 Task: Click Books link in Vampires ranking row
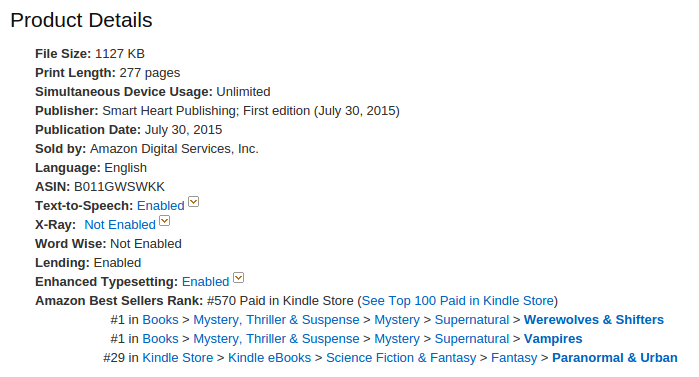(x=160, y=339)
